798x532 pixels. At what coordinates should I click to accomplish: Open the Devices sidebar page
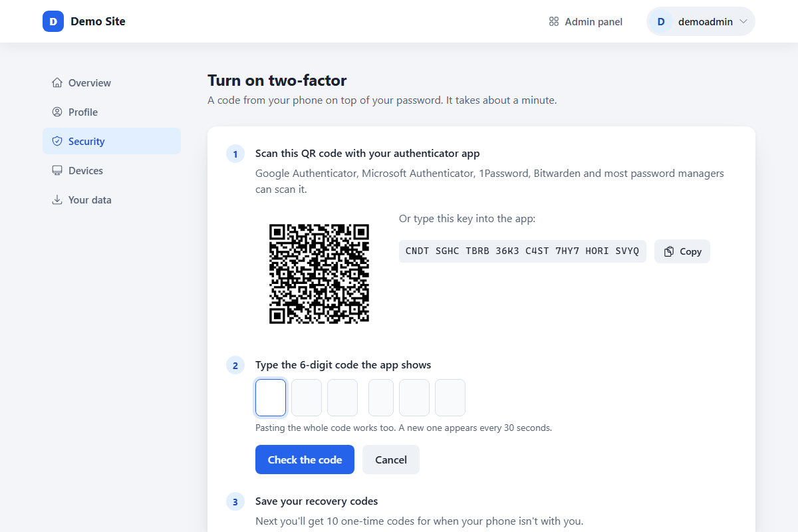point(112,171)
